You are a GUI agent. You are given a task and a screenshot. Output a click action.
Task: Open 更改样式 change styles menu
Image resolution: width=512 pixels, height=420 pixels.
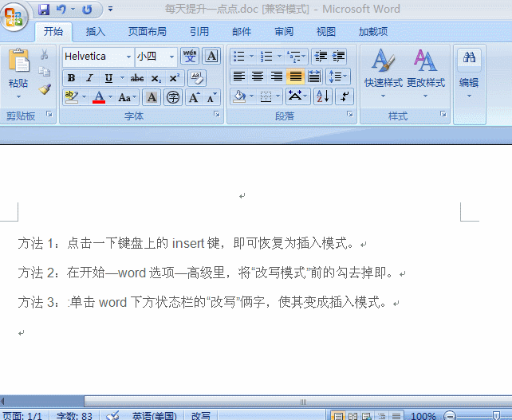click(x=425, y=73)
